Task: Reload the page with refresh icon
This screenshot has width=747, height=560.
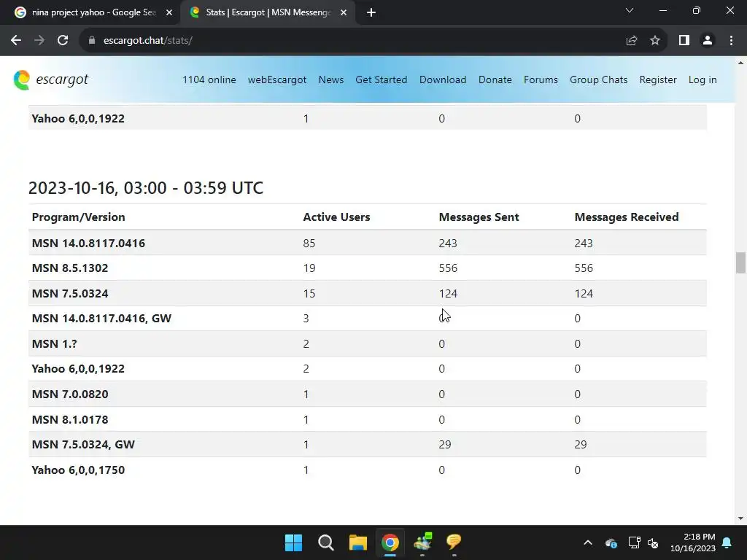Action: tap(63, 41)
